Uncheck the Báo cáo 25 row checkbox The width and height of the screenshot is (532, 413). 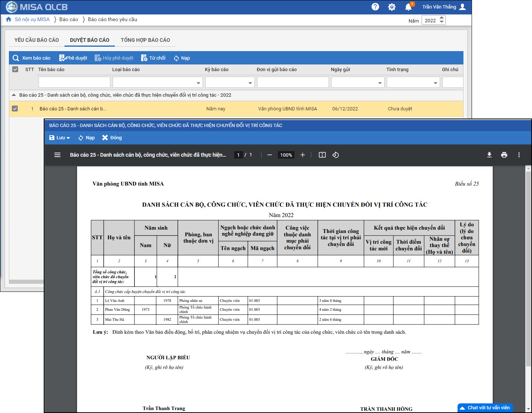pyautogui.click(x=15, y=109)
